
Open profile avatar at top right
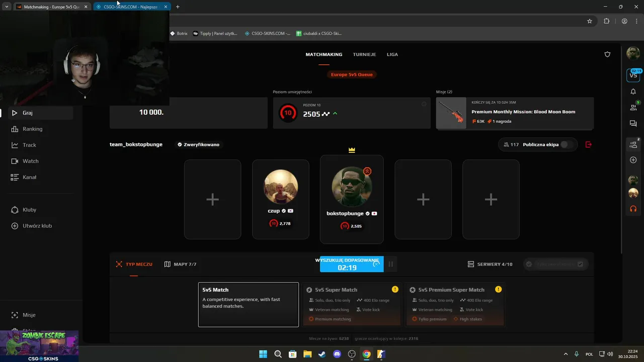click(633, 53)
